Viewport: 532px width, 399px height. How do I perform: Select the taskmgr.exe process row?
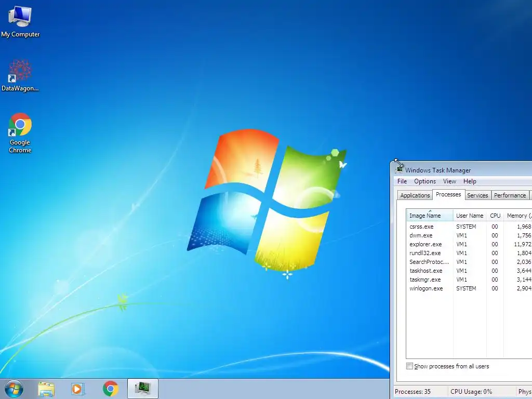point(469,279)
